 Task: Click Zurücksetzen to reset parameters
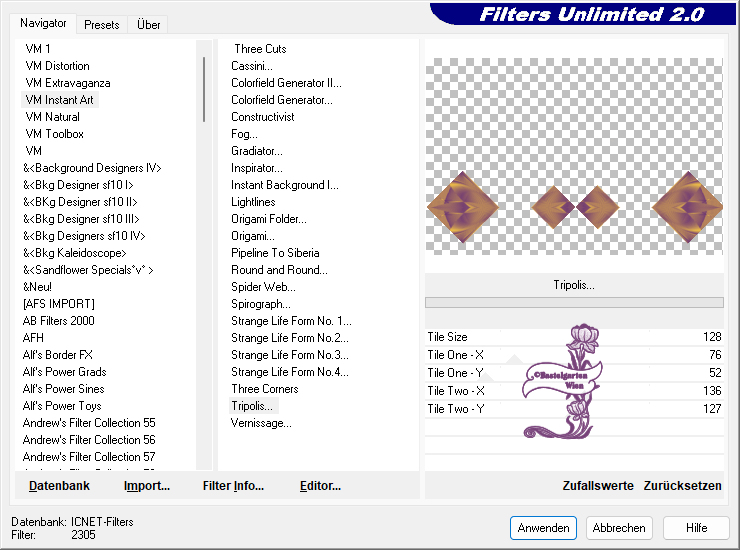coord(682,486)
